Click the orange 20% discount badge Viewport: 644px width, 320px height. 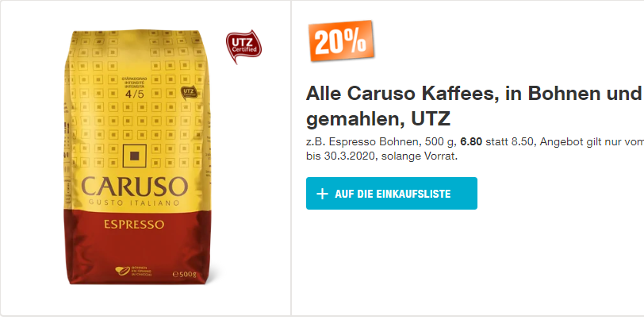click(341, 40)
